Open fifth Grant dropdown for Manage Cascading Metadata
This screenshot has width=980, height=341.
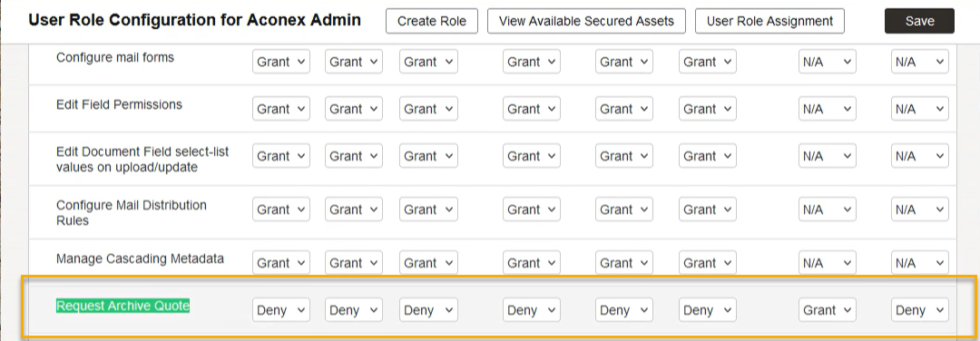624,263
